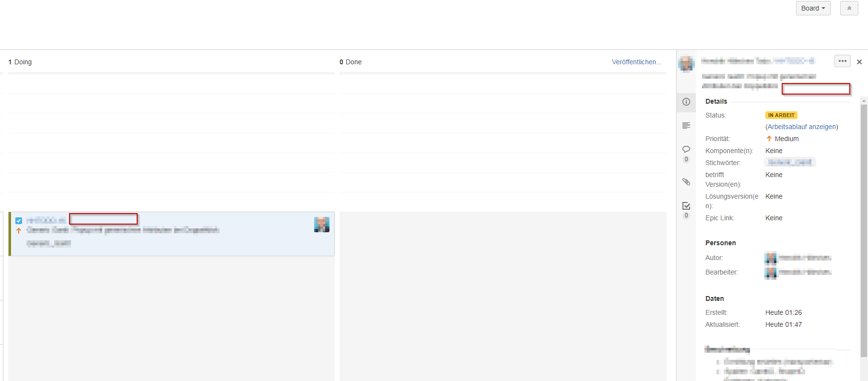Collapse the header with double chevron button
The image size is (868, 381).
coord(849,8)
